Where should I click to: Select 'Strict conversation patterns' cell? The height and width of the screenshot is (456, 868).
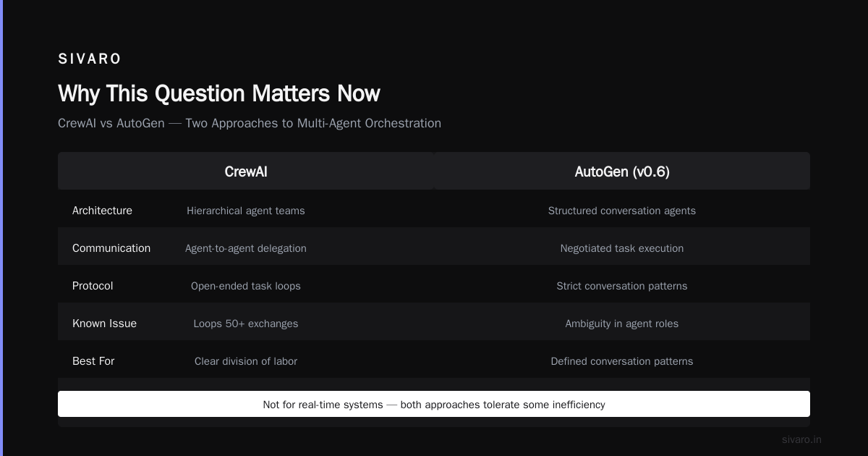pos(622,286)
